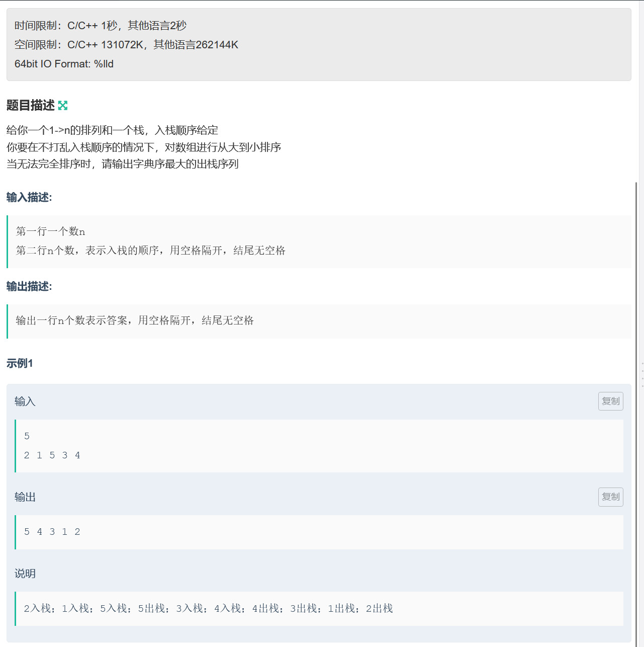The image size is (644, 647).
Task: Click the line 第一行一个数n
Action: coord(51,231)
